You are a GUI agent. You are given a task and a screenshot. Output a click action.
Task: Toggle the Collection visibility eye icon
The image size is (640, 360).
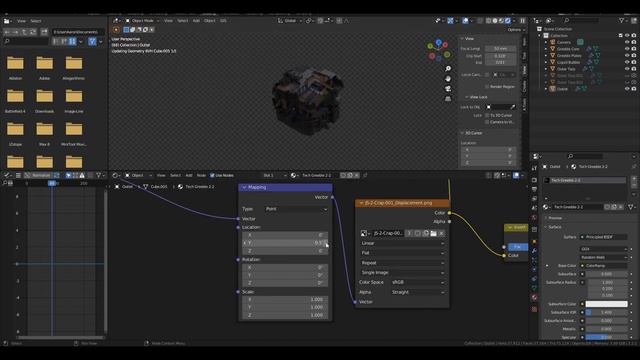[627, 36]
